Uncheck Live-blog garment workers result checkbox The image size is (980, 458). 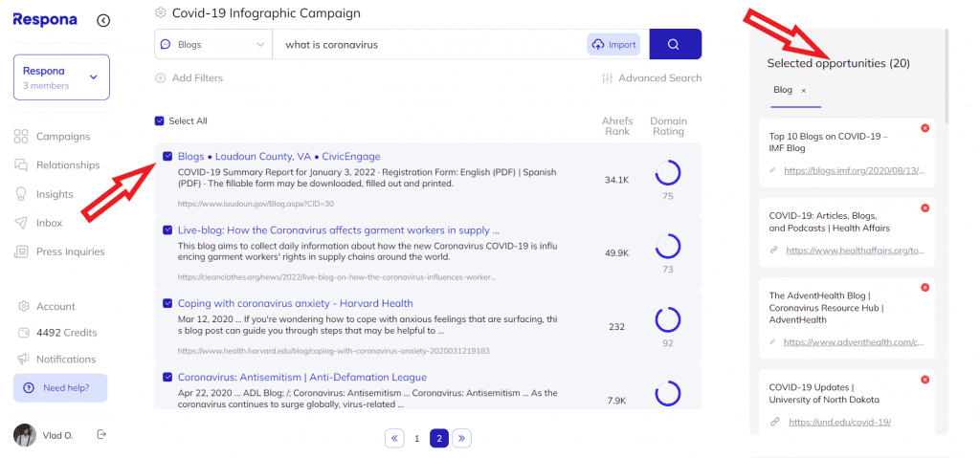pos(167,229)
